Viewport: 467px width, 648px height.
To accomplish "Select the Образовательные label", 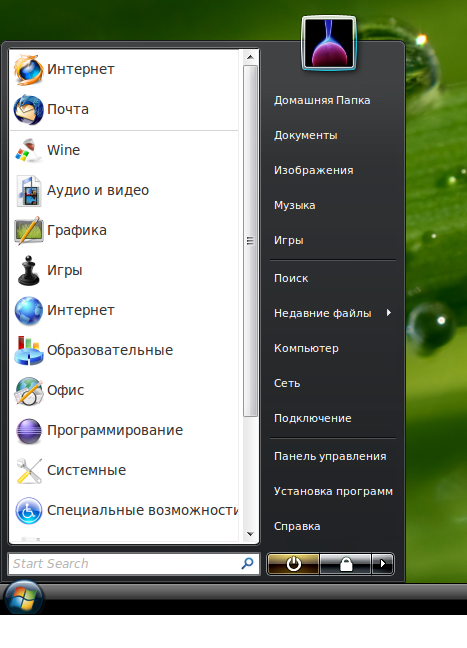I will click(x=110, y=350).
